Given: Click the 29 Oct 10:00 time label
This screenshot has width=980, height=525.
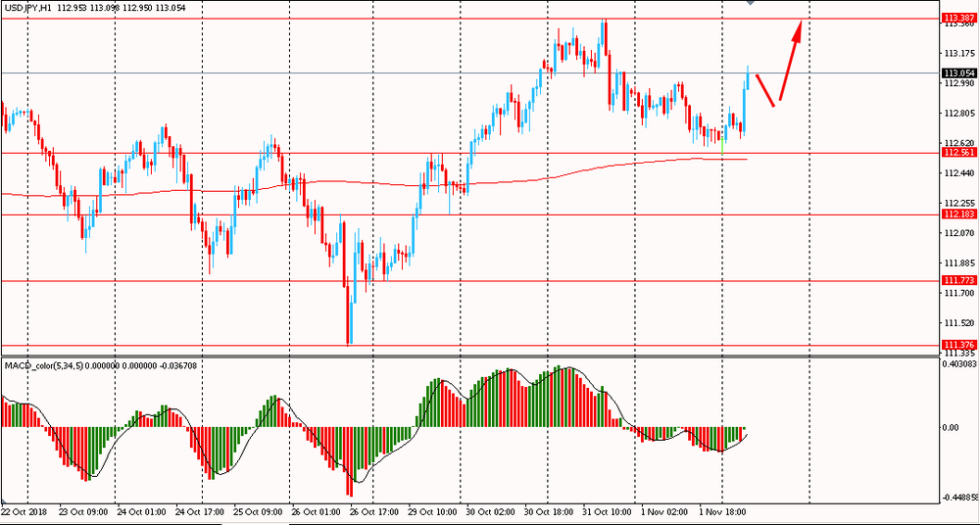Looking at the screenshot, I should [432, 511].
